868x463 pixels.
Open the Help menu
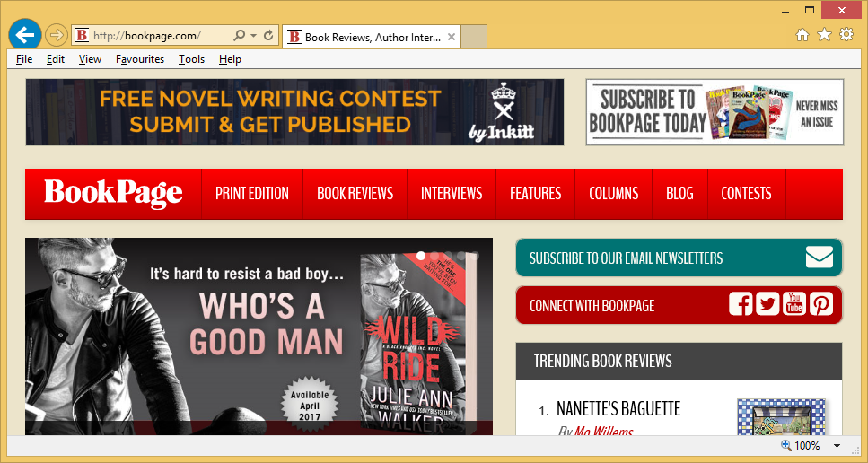(x=230, y=59)
